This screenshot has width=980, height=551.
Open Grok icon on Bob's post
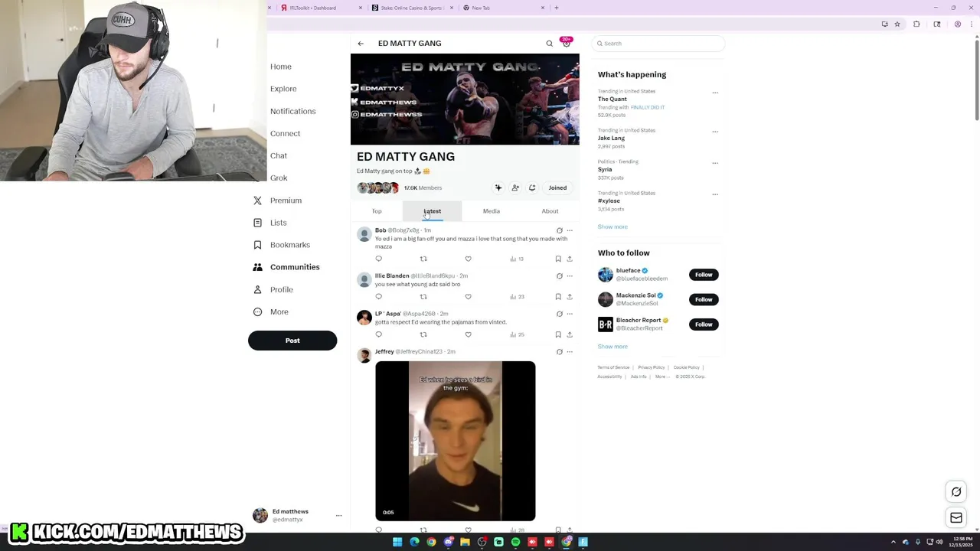tap(560, 230)
